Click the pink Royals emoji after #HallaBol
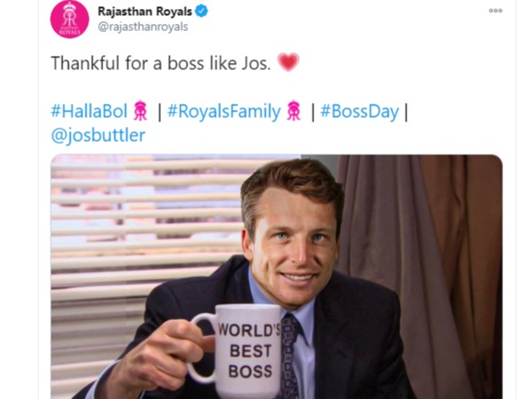 [140, 111]
